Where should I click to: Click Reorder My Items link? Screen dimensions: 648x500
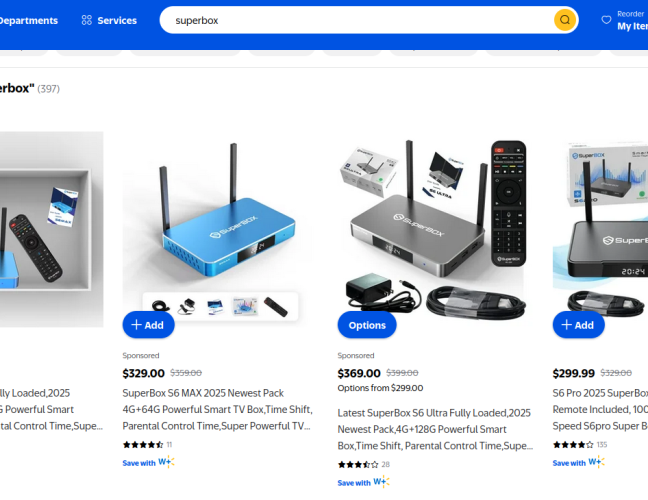point(632,20)
